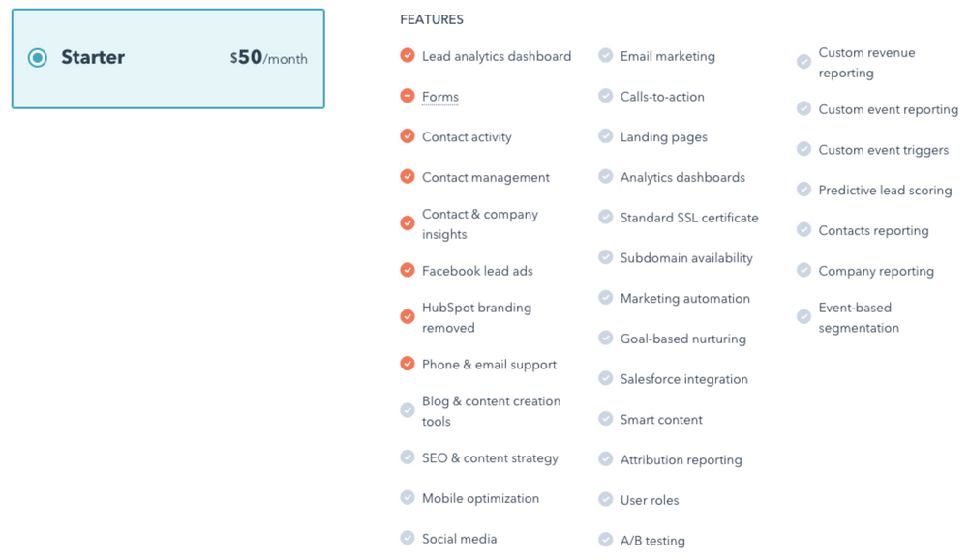
Task: Click the Forms feature link
Action: click(440, 97)
